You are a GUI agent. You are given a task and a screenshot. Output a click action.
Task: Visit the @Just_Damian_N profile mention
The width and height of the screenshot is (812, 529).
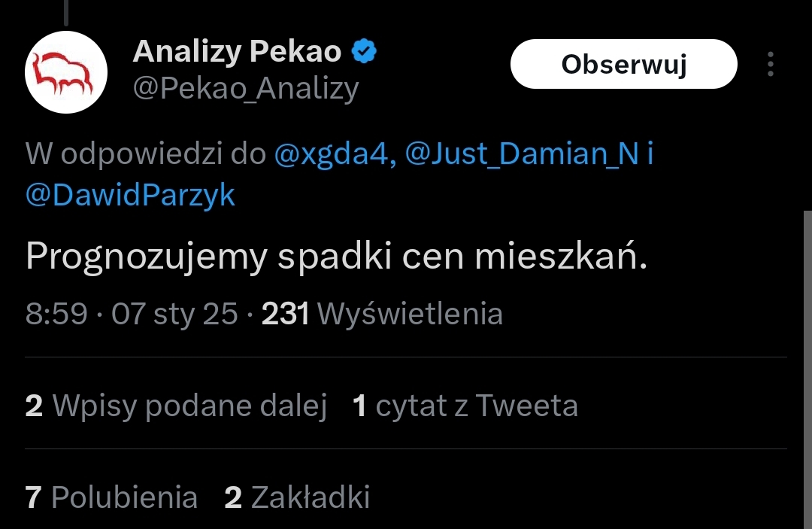[523, 154]
